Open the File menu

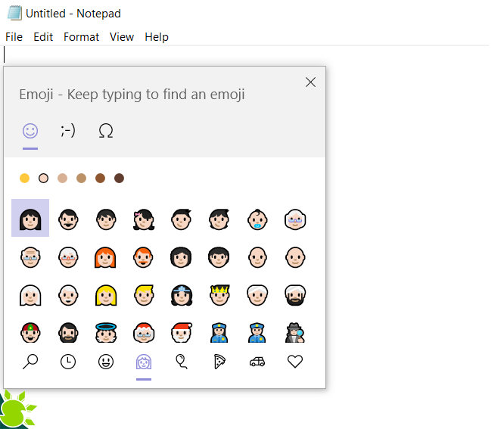pos(14,37)
